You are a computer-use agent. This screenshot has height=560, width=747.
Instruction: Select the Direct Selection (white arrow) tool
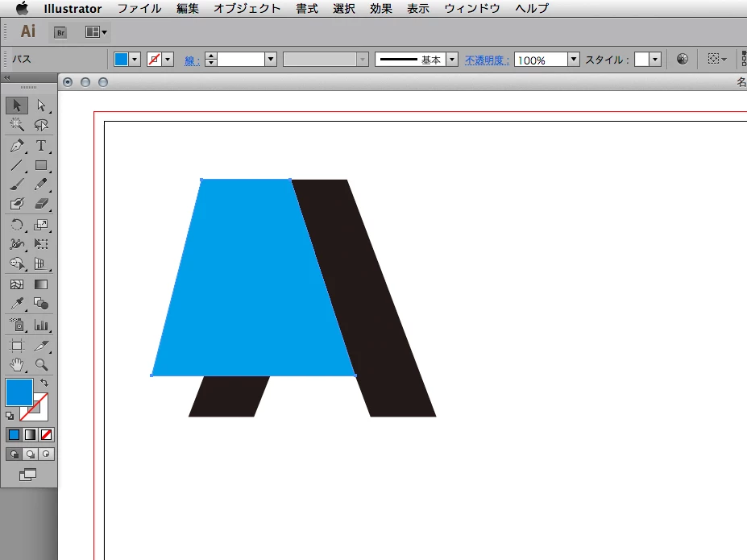click(41, 106)
